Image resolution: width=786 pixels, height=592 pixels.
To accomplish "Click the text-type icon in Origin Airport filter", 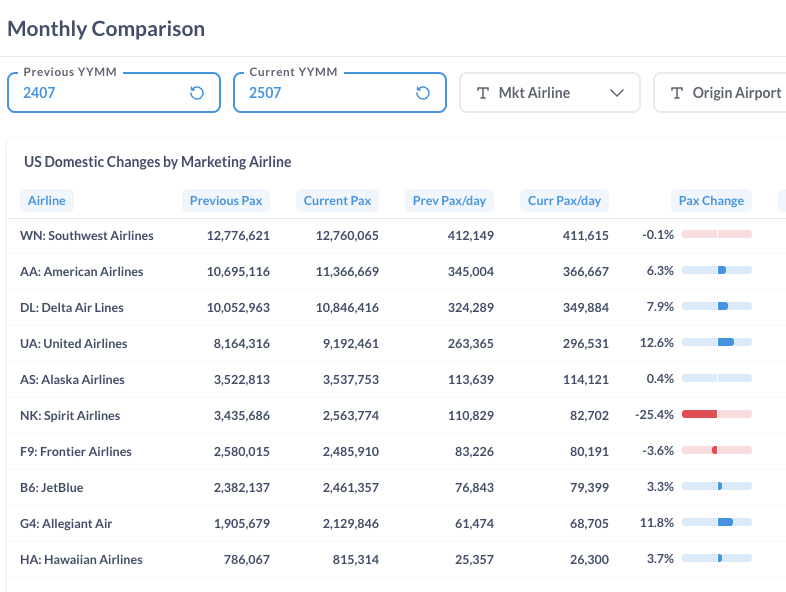I will pyautogui.click(x=677, y=93).
